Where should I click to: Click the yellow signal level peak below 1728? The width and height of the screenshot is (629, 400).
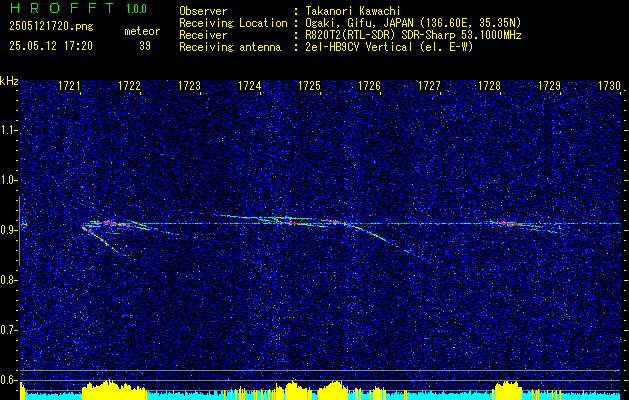point(507,388)
